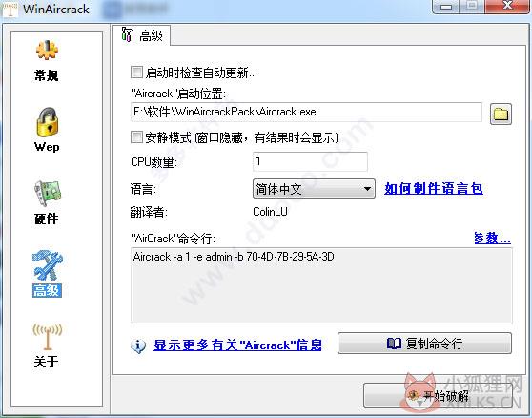Select the 高级 (Advanced) tools icon

click(47, 265)
